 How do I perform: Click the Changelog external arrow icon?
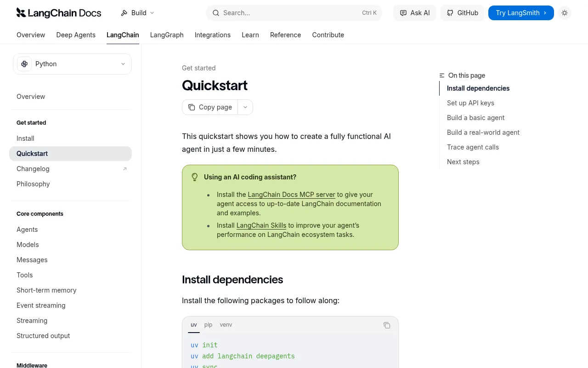click(x=125, y=169)
